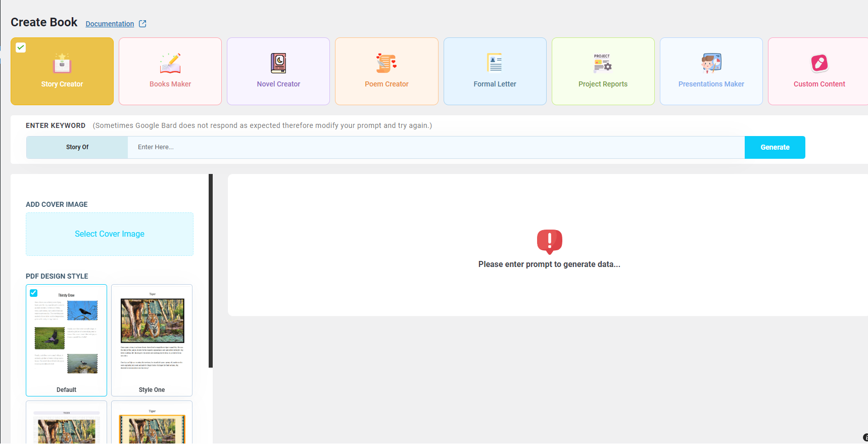Click the Poem Creator scroll icon

coord(387,63)
